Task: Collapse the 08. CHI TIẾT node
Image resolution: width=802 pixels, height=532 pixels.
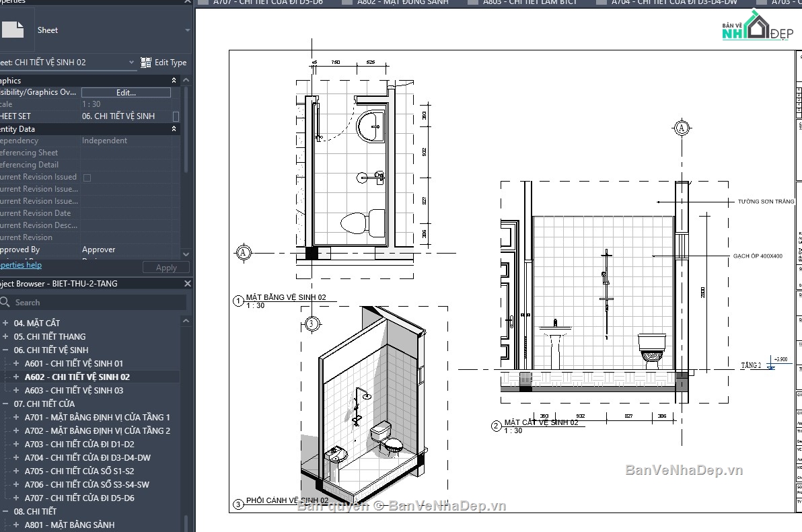Action: 5,511
